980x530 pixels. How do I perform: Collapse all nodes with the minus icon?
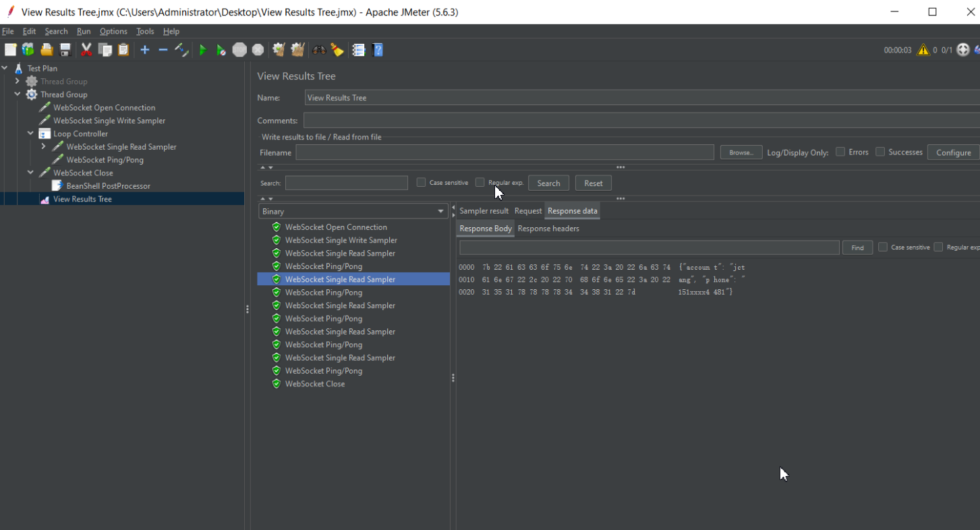click(x=163, y=50)
